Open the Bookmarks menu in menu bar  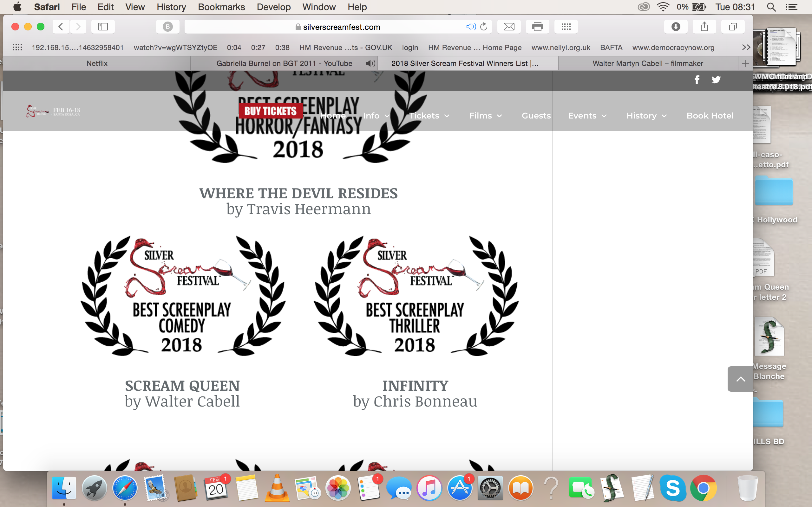(221, 7)
